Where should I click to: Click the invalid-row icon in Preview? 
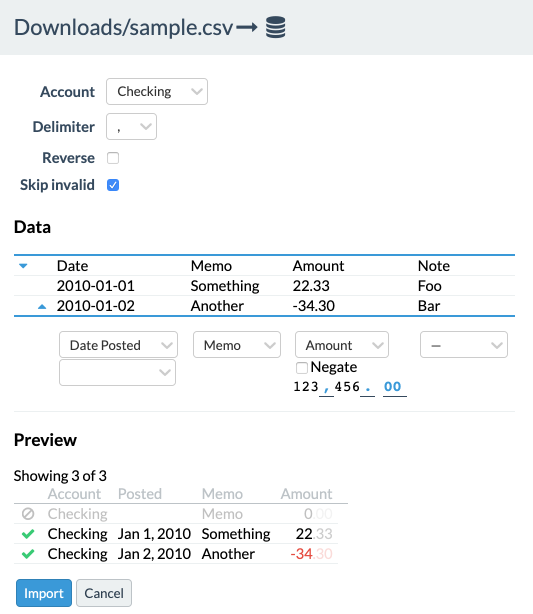click(x=28, y=514)
